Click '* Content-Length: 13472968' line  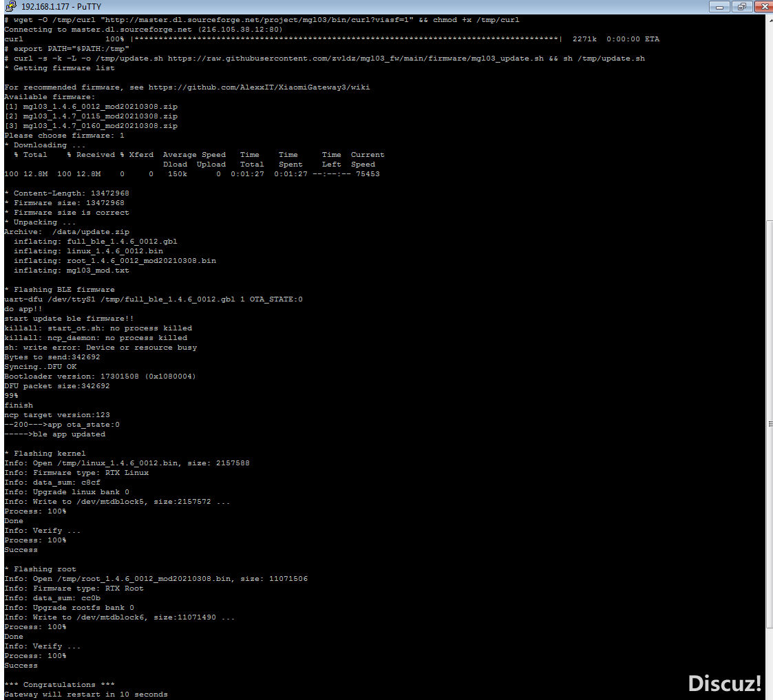(67, 193)
